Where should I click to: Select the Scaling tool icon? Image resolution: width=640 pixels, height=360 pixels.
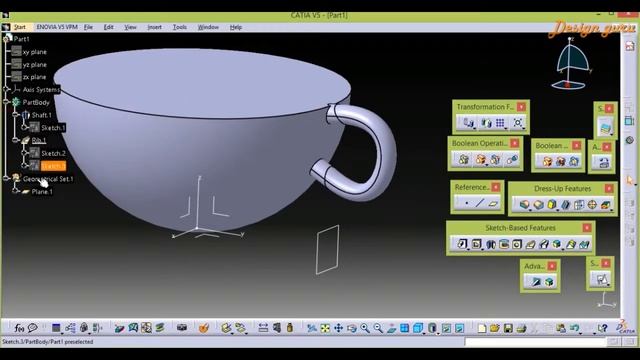click(x=518, y=123)
